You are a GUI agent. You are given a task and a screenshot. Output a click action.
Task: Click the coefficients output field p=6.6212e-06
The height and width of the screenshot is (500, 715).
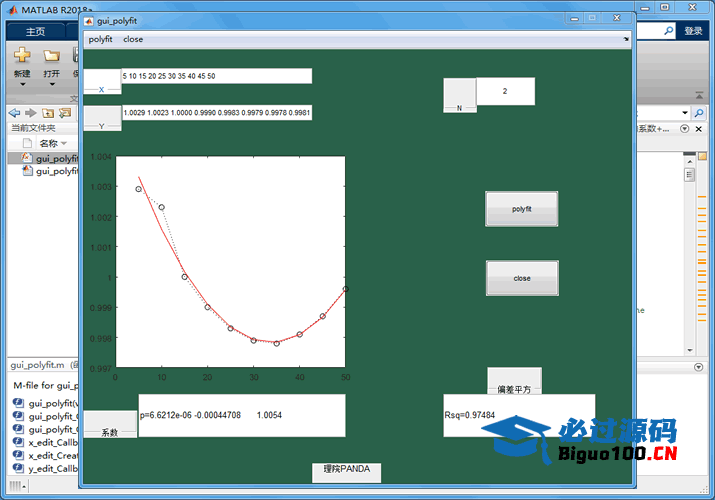click(242, 415)
